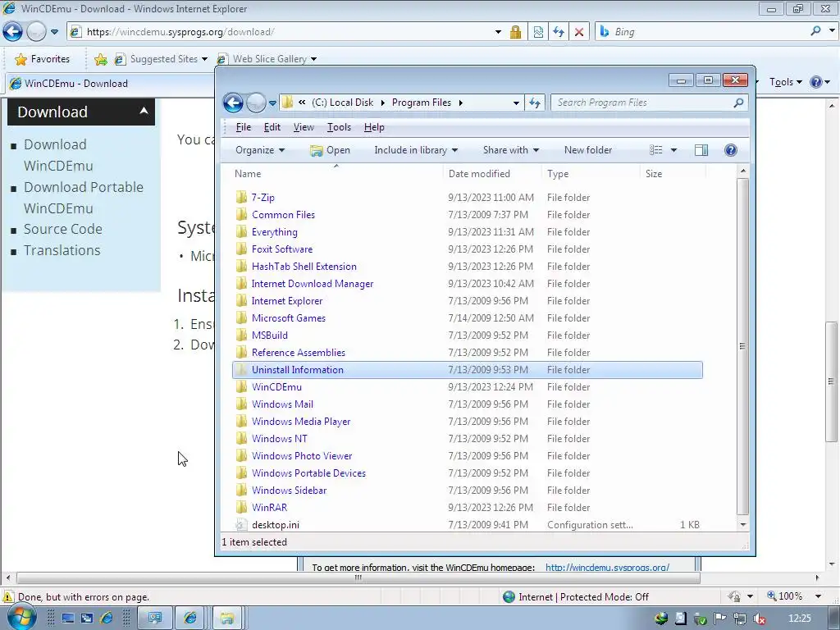Click the IE quick launch icon

107,619
